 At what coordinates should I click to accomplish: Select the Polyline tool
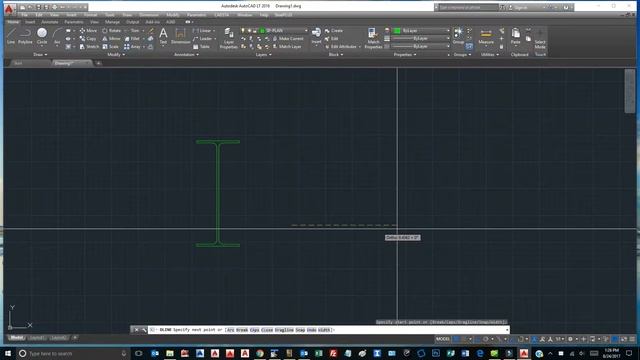pyautogui.click(x=25, y=36)
